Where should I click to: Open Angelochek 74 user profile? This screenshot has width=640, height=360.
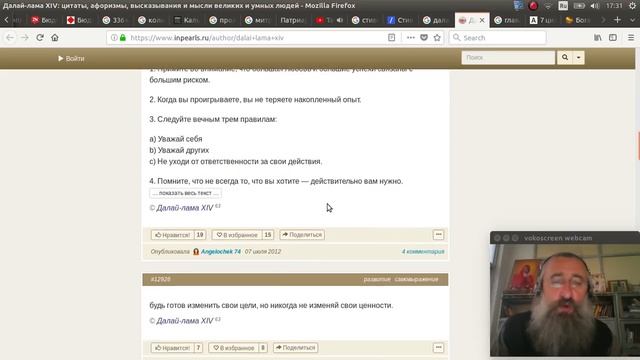pos(221,251)
